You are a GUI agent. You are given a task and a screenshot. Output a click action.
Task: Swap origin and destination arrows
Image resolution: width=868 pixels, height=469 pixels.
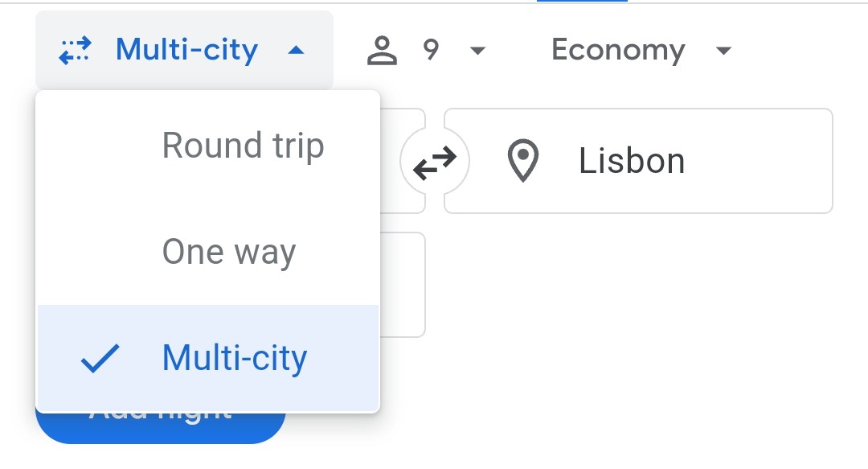(x=435, y=162)
